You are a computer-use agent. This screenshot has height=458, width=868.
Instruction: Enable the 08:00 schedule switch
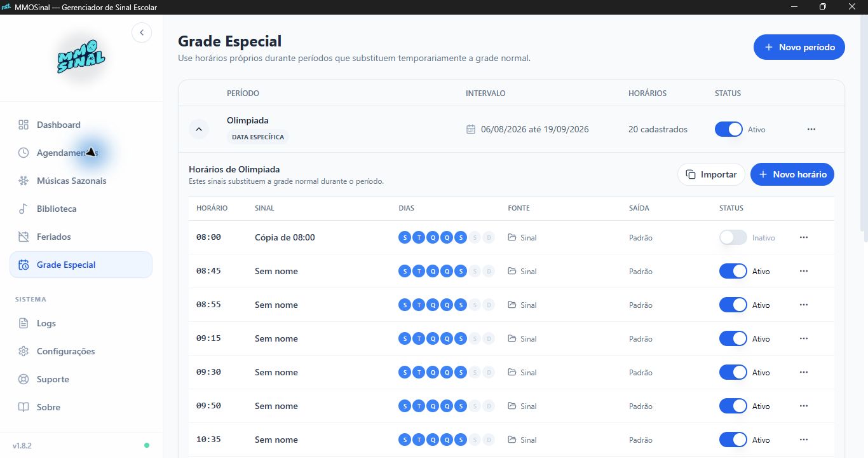[x=733, y=237]
